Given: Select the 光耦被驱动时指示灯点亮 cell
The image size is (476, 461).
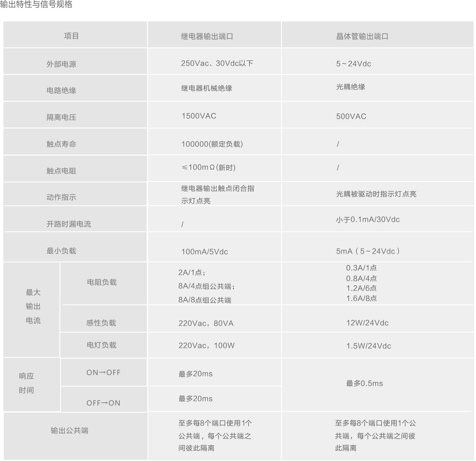Looking at the screenshot, I should [x=376, y=194].
